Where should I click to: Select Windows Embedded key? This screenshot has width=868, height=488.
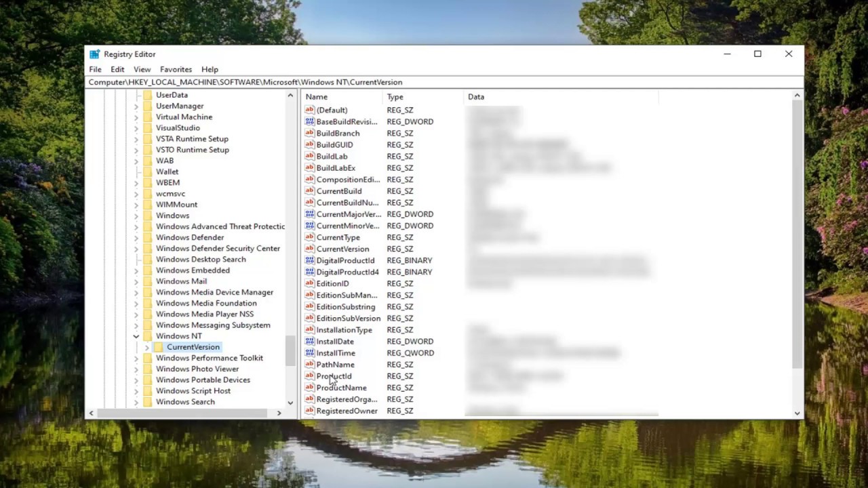pos(193,270)
